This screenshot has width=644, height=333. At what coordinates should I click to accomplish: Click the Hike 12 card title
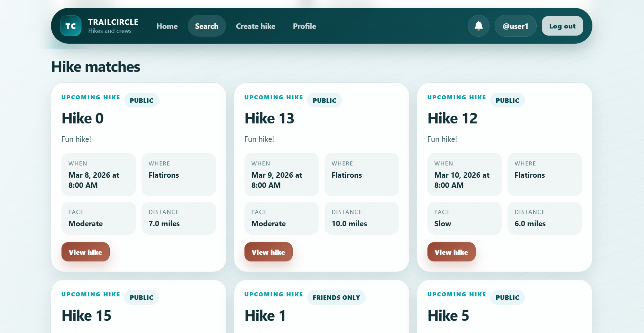tap(452, 118)
